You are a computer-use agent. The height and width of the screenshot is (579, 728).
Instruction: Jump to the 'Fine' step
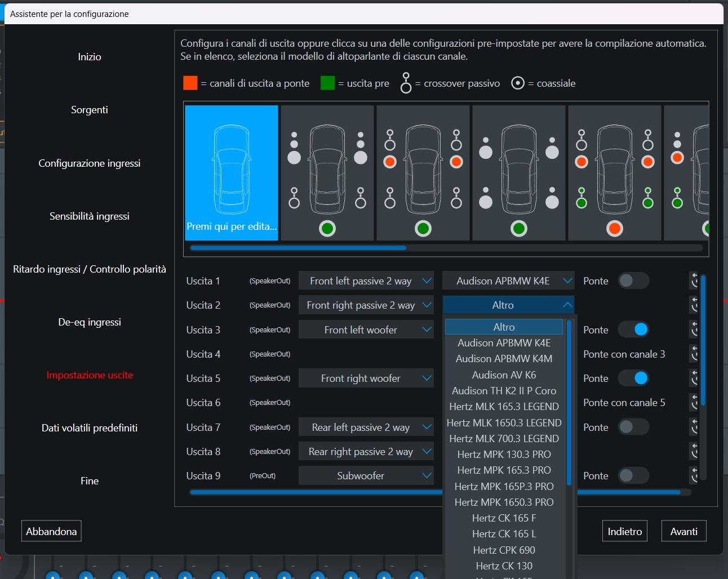click(90, 480)
